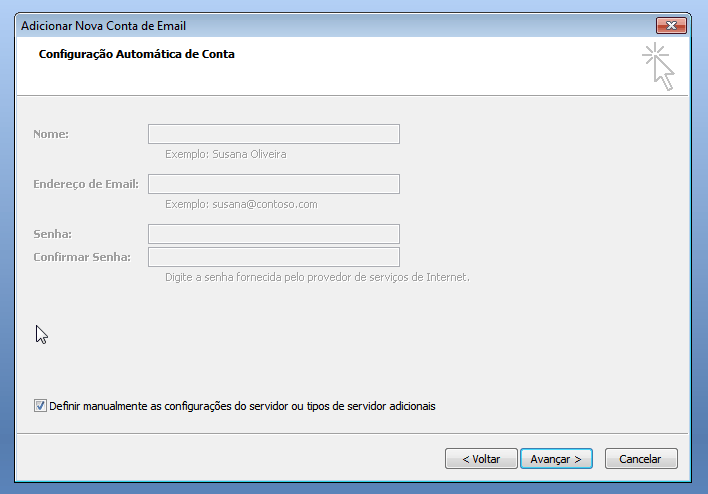Image resolution: width=708 pixels, height=494 pixels.
Task: Click the 'Senha:' label
Action: 52,234
